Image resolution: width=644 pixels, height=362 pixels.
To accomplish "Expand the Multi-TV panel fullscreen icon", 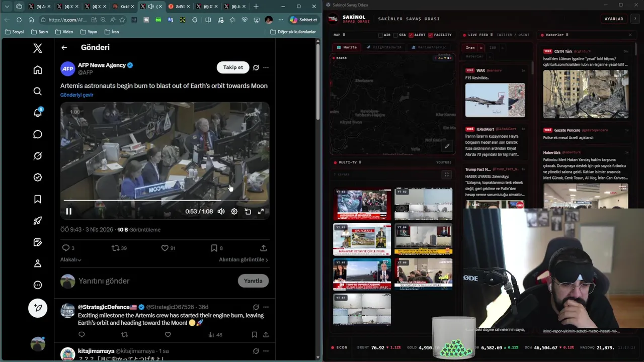I will tap(446, 174).
